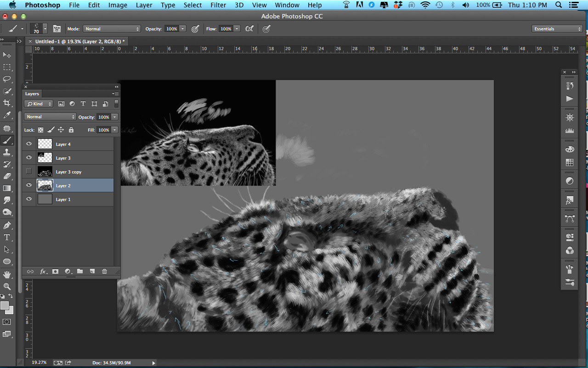Screen dimensions: 588x368
Task: Open the layer blend mode dropdown
Action: 50,117
